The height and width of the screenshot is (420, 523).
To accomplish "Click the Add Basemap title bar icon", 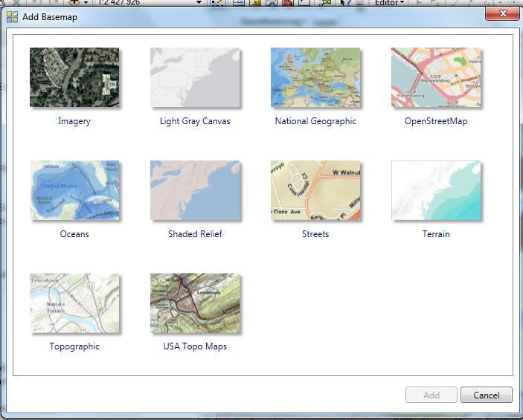I will pyautogui.click(x=13, y=17).
